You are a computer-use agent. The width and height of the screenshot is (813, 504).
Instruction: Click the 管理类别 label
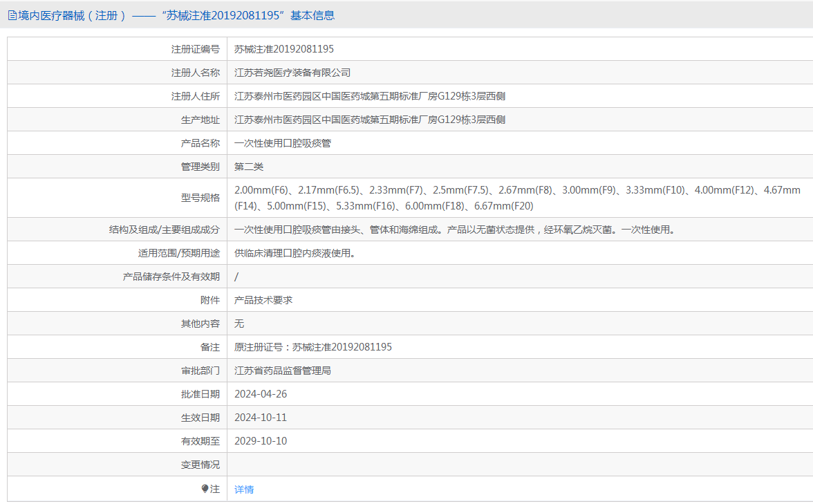click(x=200, y=167)
